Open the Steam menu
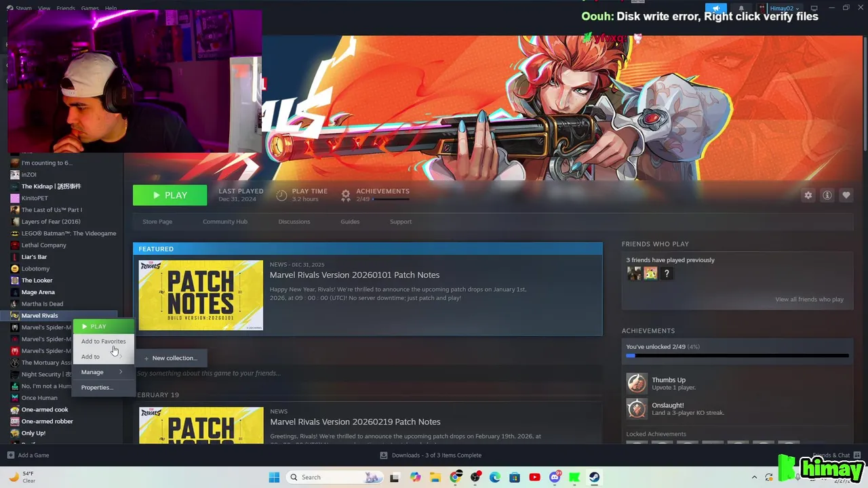This screenshot has height=488, width=868. point(24,8)
